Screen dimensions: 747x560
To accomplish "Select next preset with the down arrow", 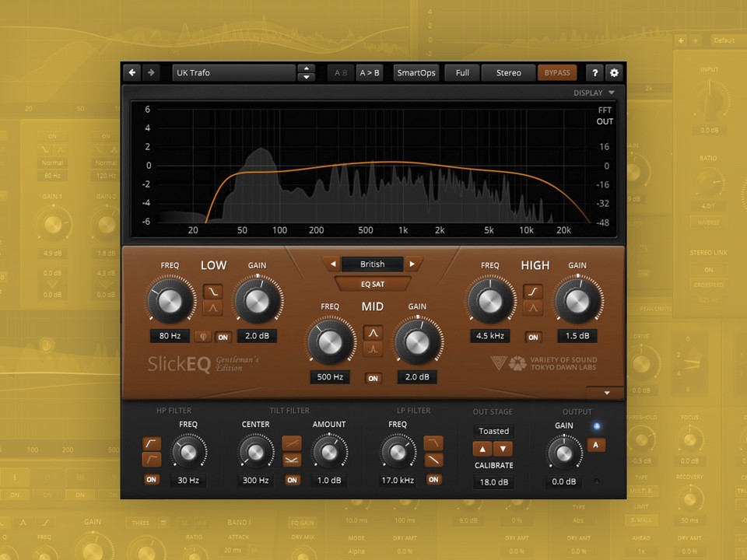I will click(x=307, y=77).
